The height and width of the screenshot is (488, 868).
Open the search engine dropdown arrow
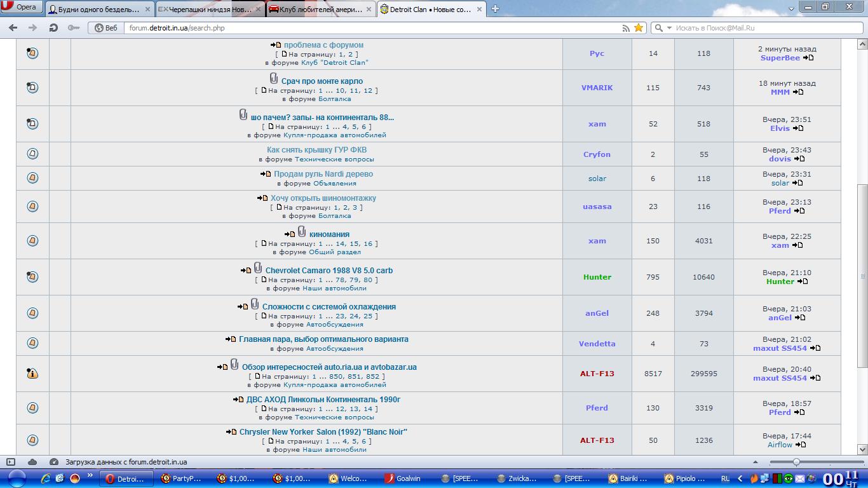click(669, 28)
